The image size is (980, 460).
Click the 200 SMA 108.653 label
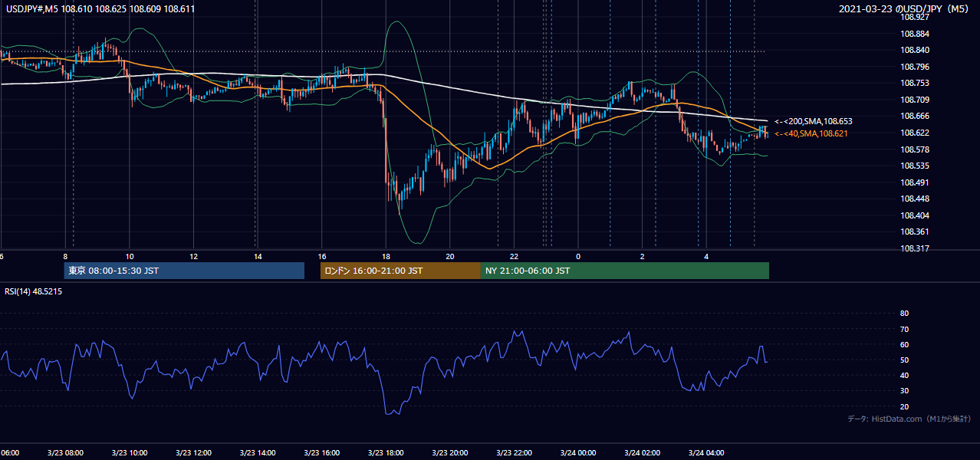tap(813, 121)
